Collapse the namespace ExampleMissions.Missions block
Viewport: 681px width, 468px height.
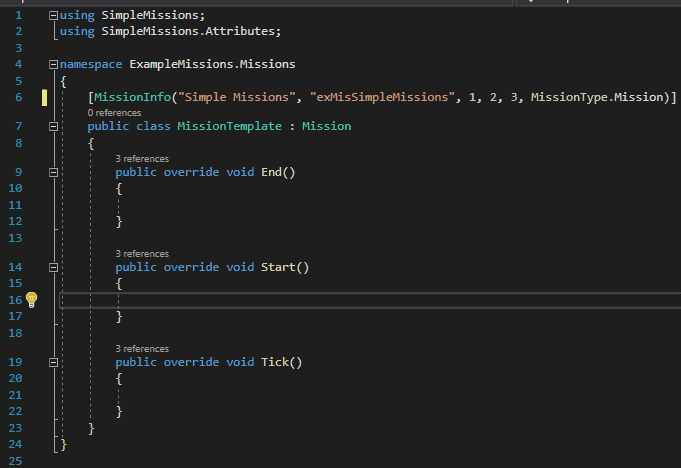point(53,65)
